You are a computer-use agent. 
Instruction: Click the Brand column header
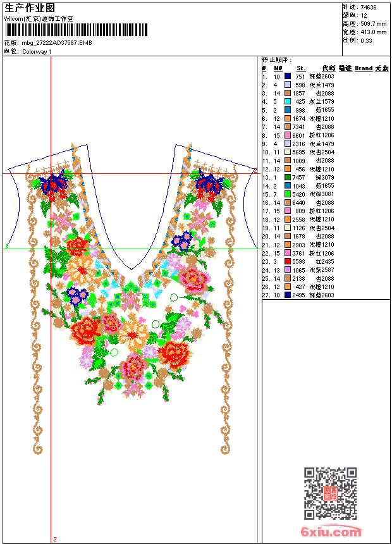coord(364,68)
